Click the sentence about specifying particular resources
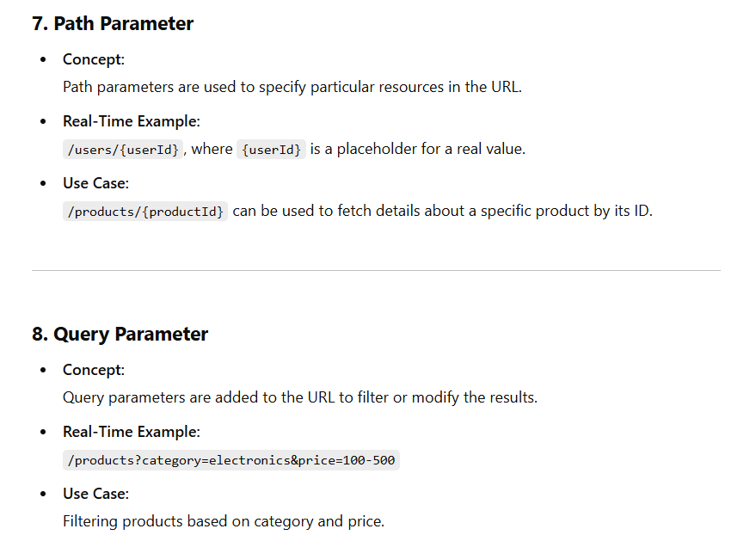 point(292,87)
